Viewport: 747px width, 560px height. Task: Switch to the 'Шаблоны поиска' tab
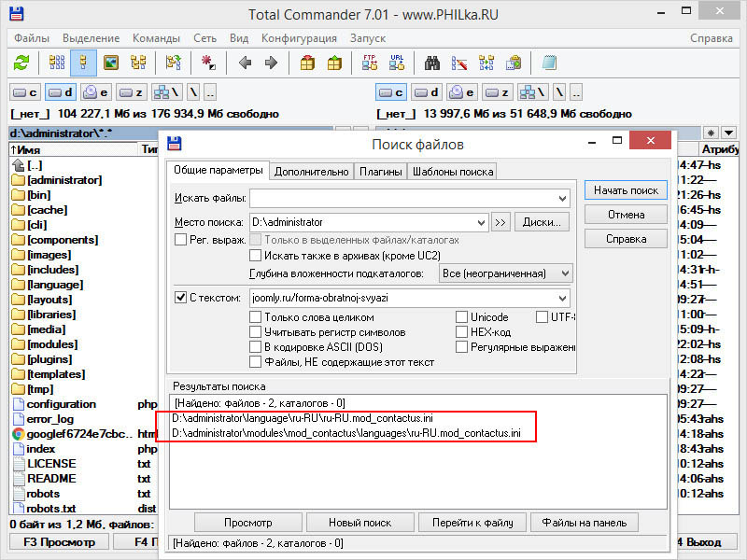(x=453, y=172)
